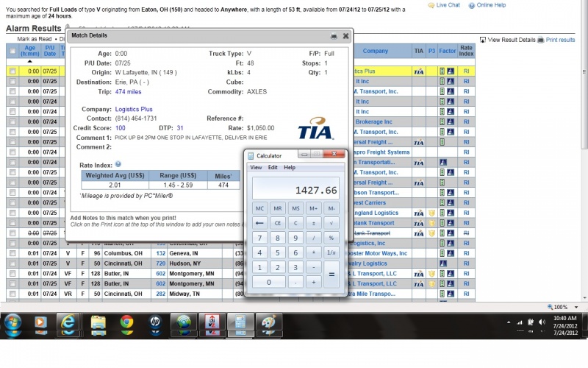This screenshot has width=588, height=368.
Task: Click the Online Help text link
Action: pos(491,5)
